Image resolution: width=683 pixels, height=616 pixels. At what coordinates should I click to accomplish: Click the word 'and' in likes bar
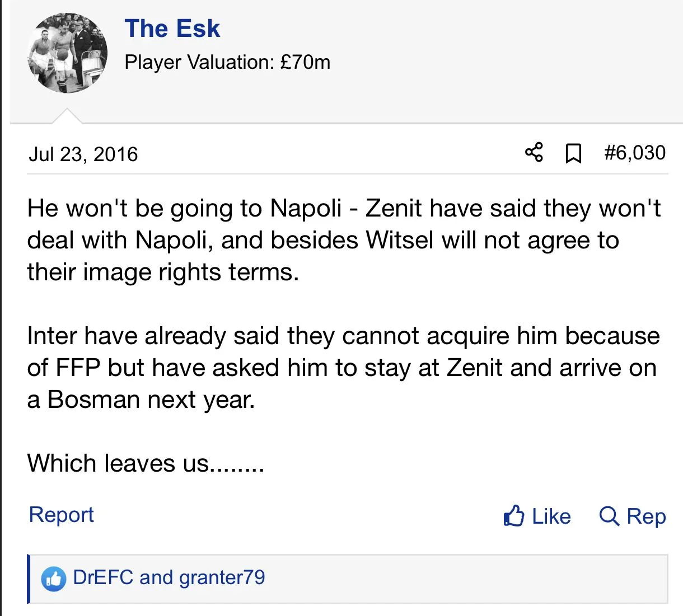click(x=156, y=577)
